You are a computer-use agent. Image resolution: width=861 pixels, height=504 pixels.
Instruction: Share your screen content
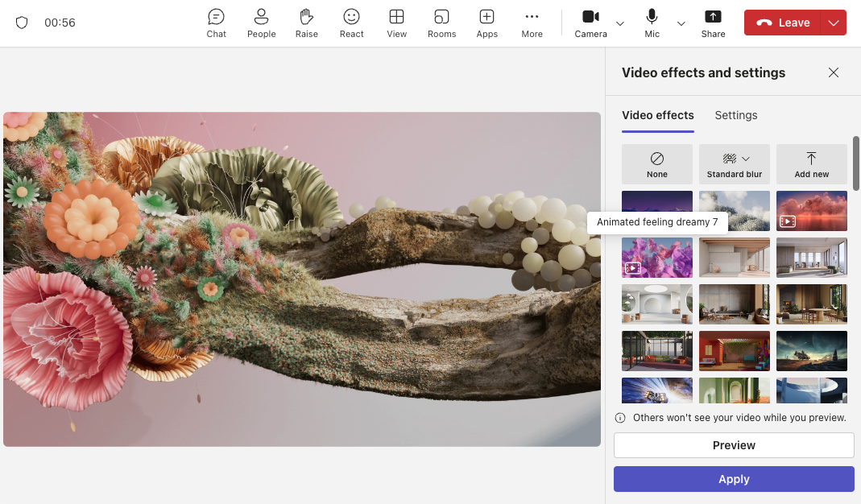[713, 23]
